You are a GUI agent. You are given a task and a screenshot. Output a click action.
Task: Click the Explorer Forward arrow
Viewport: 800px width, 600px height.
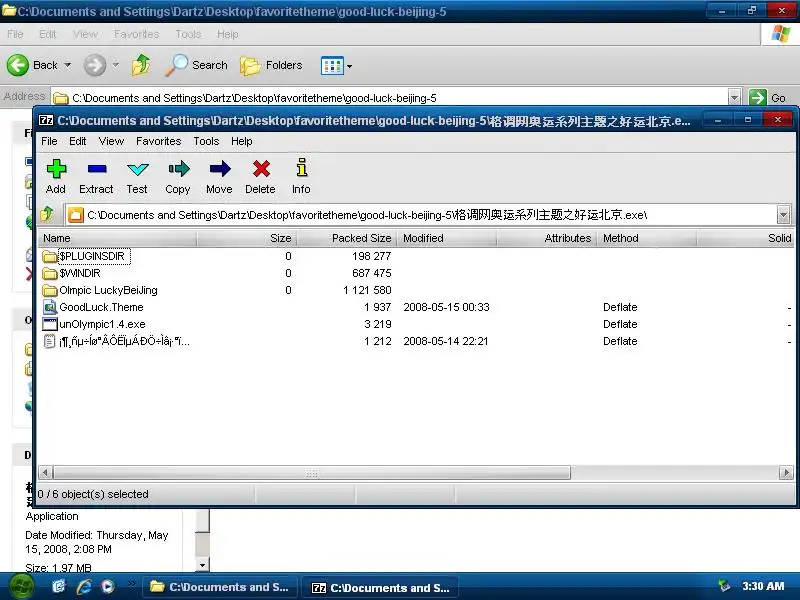coord(94,65)
